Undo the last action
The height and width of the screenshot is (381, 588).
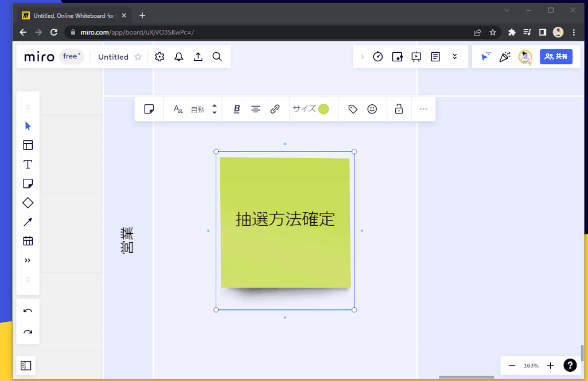28,311
